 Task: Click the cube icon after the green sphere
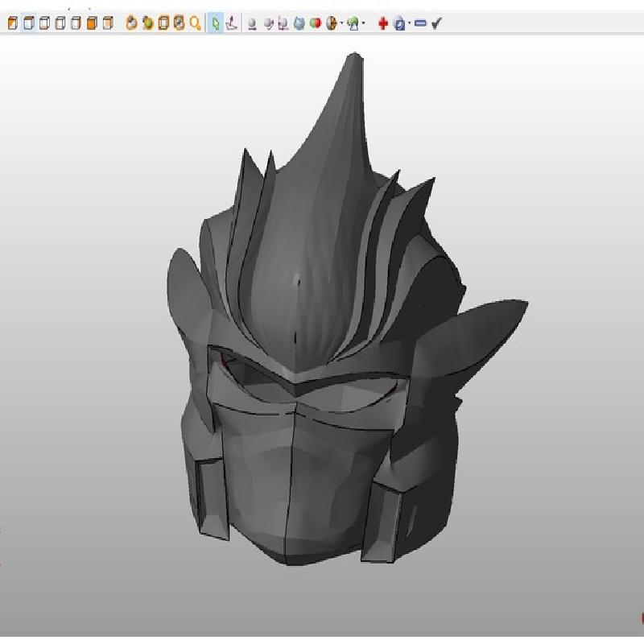(163, 23)
